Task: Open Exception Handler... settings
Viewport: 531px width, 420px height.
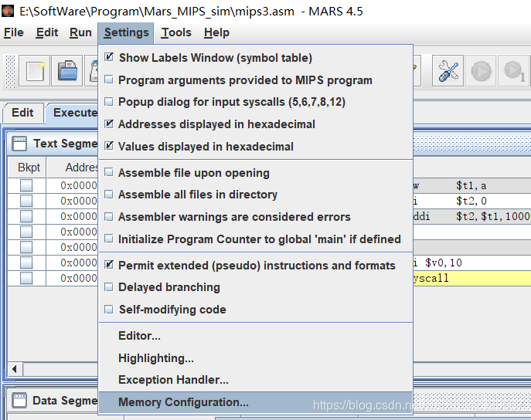Action: (255, 380)
